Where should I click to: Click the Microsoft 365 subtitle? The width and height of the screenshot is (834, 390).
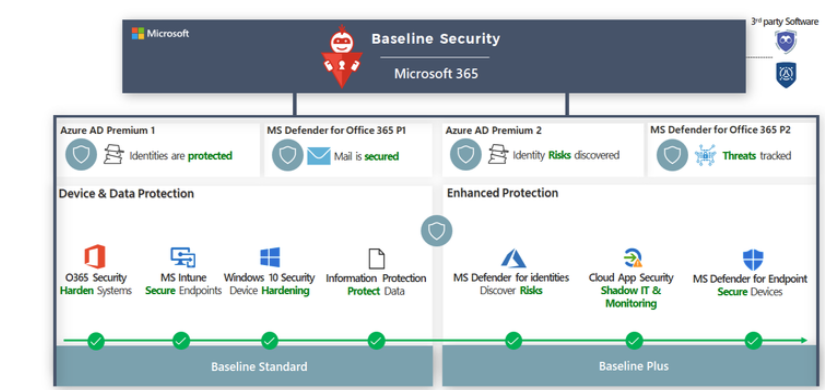click(x=436, y=73)
